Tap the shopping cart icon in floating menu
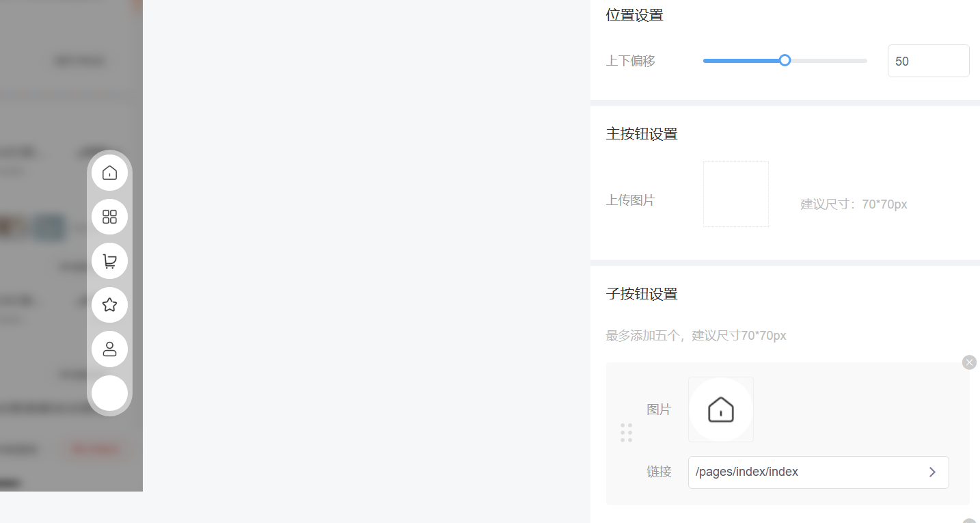980x523 pixels. (x=109, y=260)
